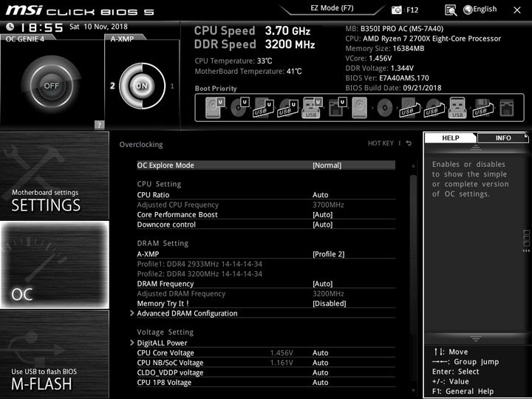Click the settings scrollbar up arrow
532x399 pixels.
413,166
